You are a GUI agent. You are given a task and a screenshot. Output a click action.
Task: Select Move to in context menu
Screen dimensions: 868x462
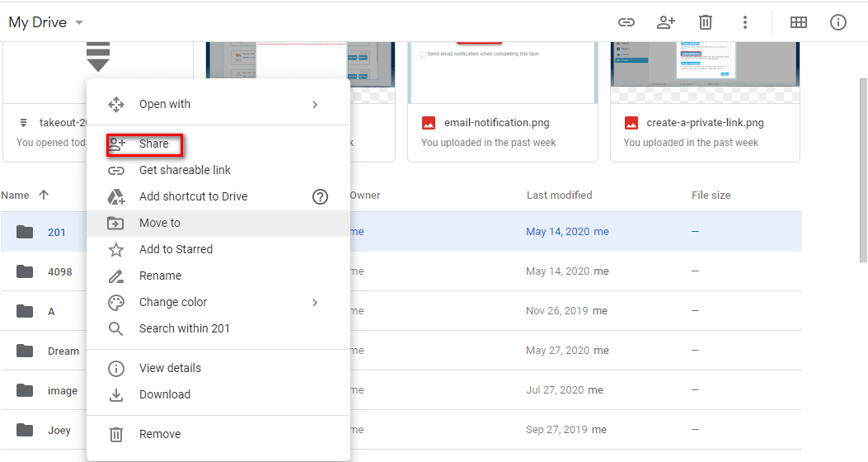159,223
